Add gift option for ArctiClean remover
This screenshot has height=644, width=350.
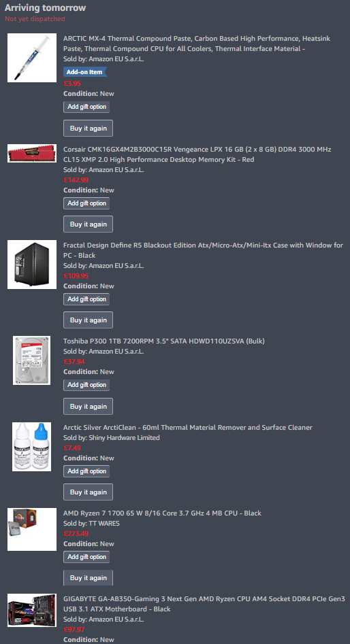86,471
